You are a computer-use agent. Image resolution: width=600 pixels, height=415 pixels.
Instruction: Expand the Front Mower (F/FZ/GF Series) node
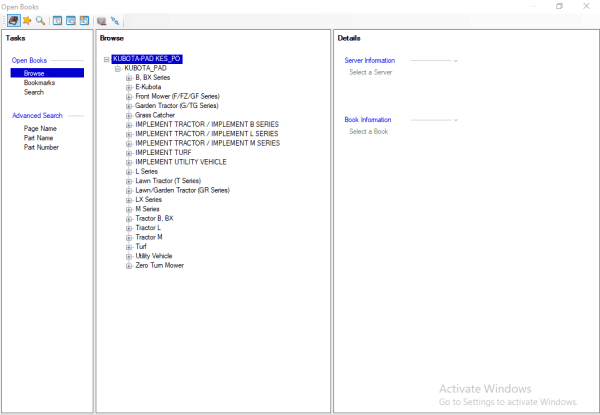click(129, 97)
